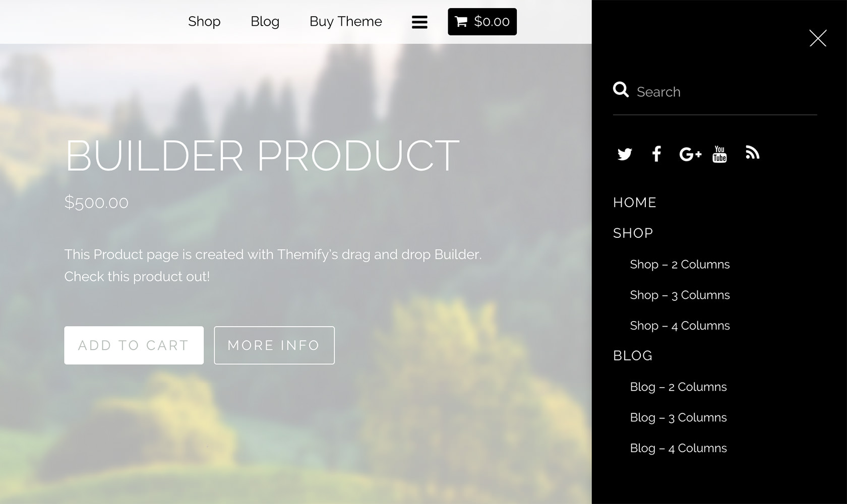Open the $0.00 shopping cart
This screenshot has height=504, width=847.
click(x=482, y=22)
